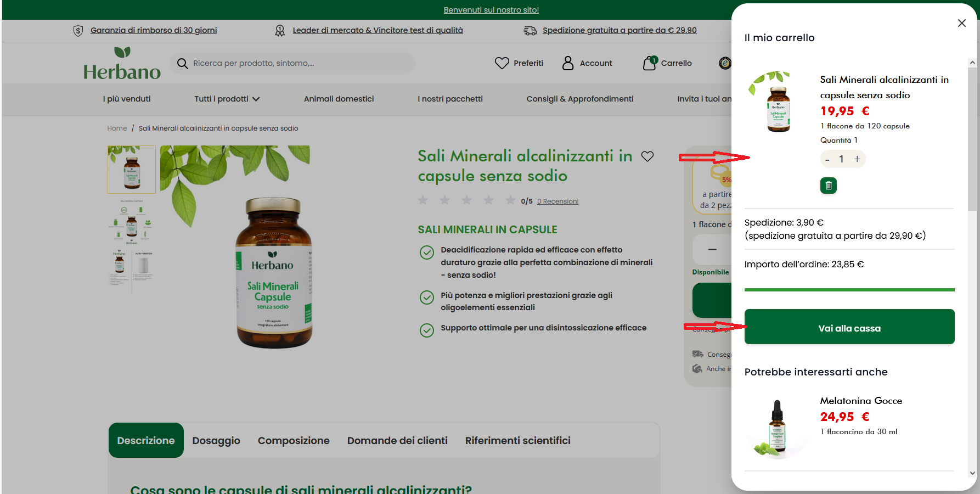Screen dimensions: 980x494
Task: Click the trash icon to remove cart item
Action: pyautogui.click(x=828, y=186)
